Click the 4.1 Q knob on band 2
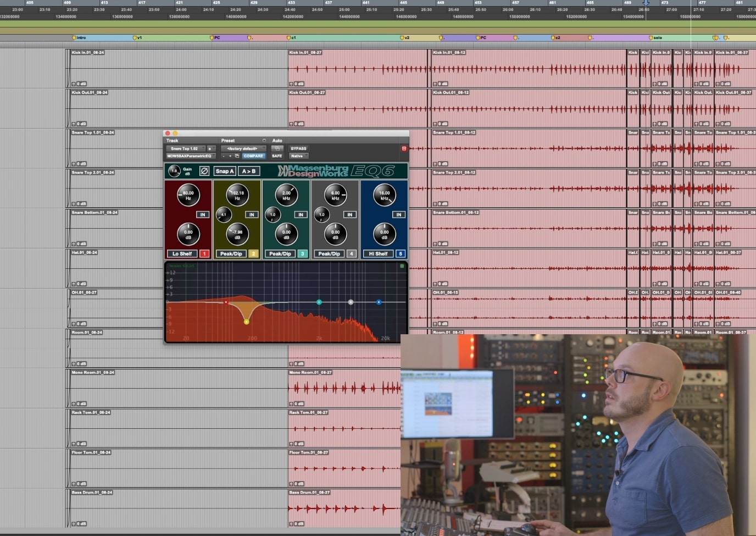The height and width of the screenshot is (536, 756). pos(224,214)
